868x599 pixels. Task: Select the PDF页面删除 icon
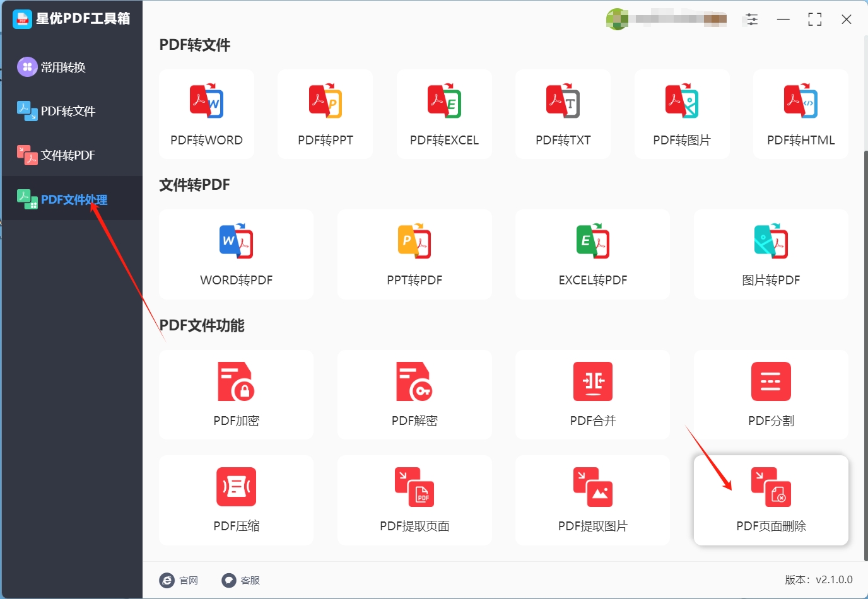pyautogui.click(x=771, y=487)
